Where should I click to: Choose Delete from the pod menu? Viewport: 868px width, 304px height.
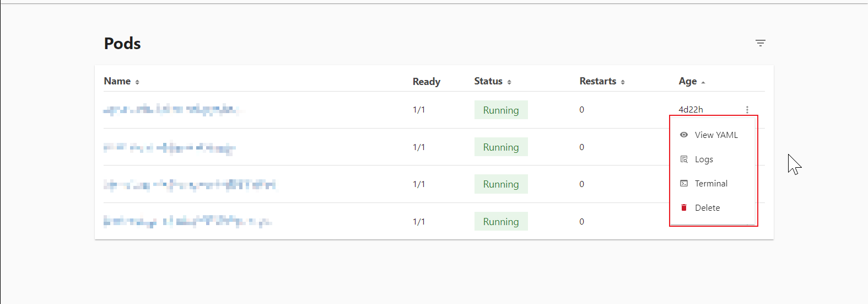pos(707,208)
